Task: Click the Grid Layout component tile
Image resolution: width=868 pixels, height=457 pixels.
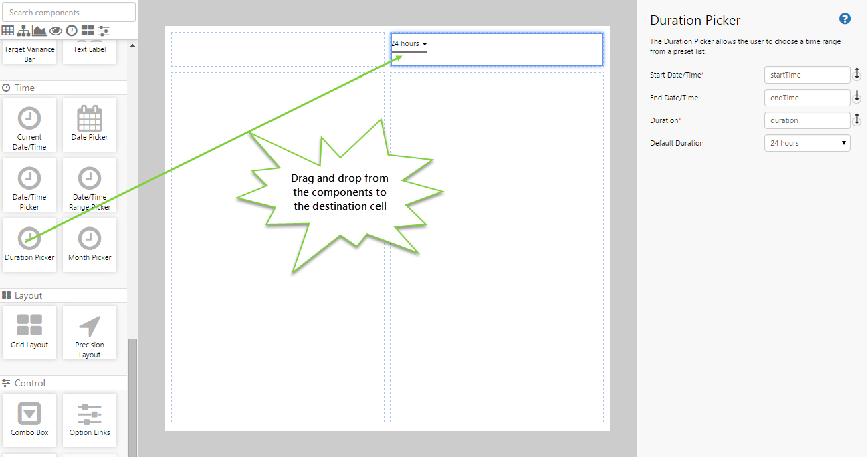Action: point(29,332)
